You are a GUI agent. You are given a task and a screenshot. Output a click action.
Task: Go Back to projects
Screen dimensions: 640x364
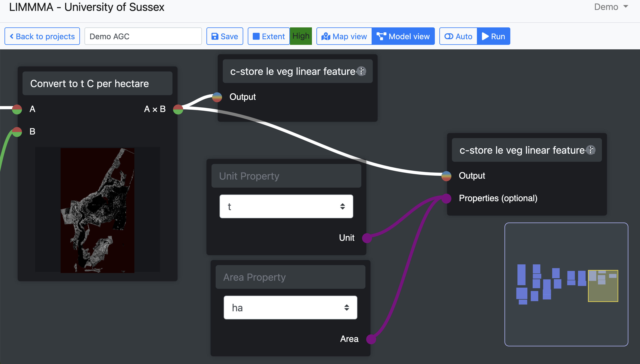tap(42, 37)
